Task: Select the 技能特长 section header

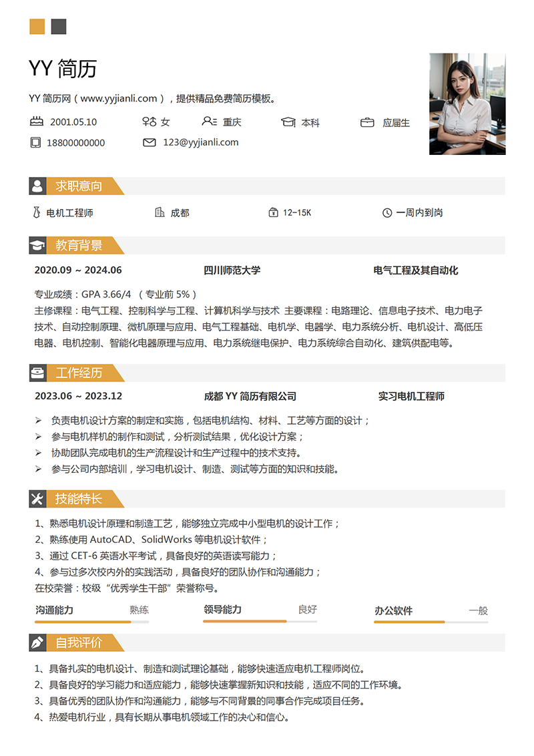Action: [267, 498]
